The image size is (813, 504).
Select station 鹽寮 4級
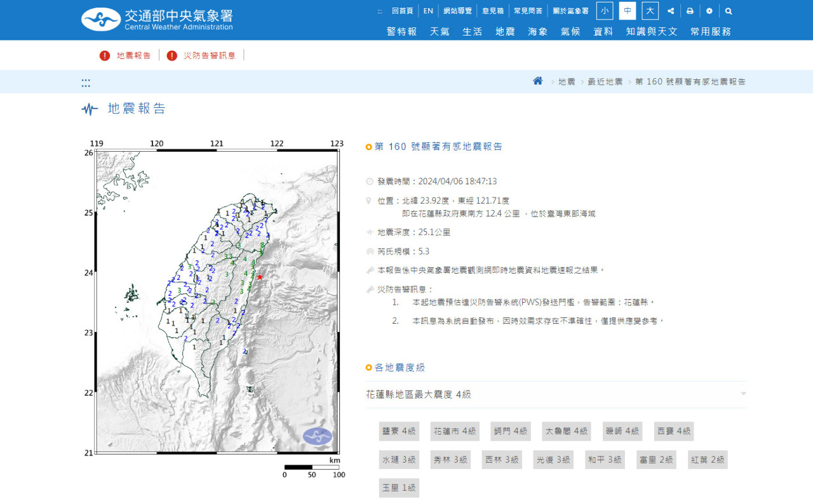(x=399, y=431)
